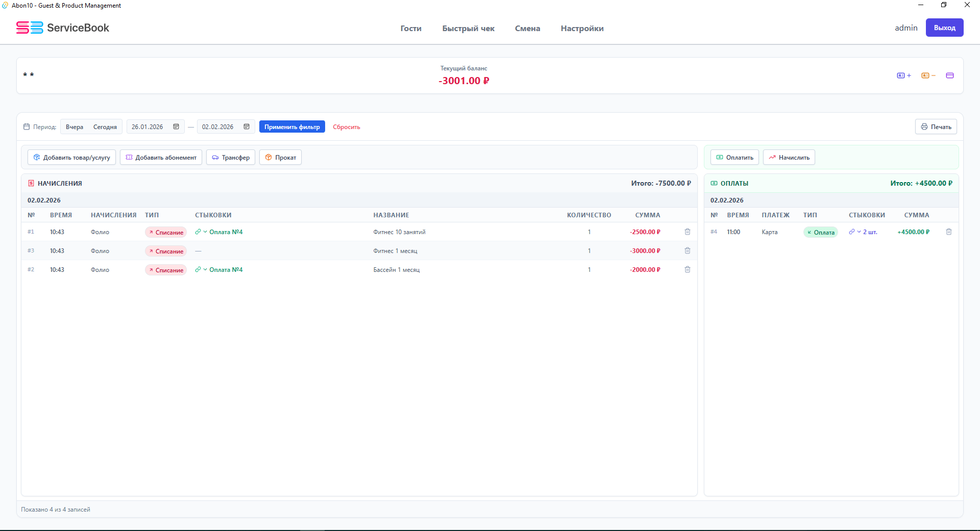Screen dimensions: 980x531
Task: Click link icon in the Карта payment row
Action: coord(852,232)
